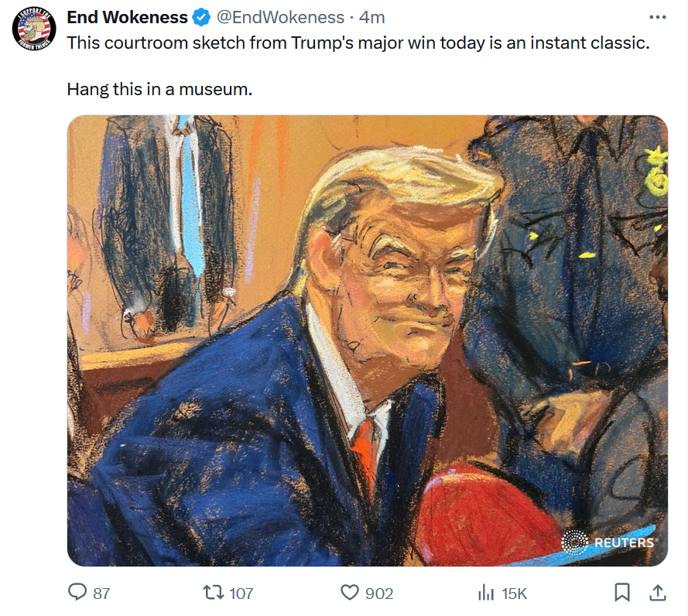The image size is (688, 616).
Task: Open End Wokeness profile avatar
Action: (x=34, y=29)
